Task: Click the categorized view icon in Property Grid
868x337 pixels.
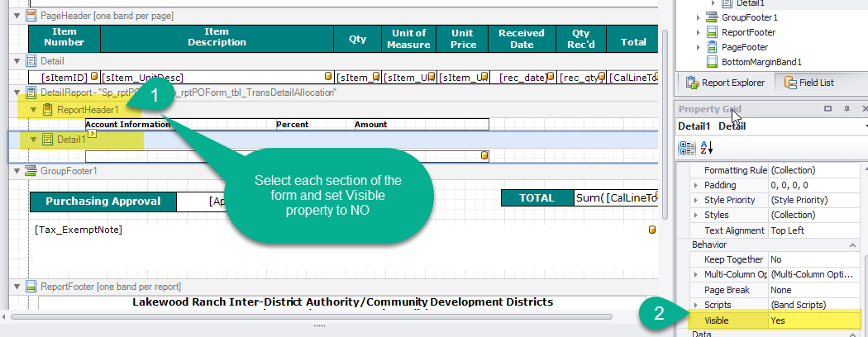Action: point(687,147)
